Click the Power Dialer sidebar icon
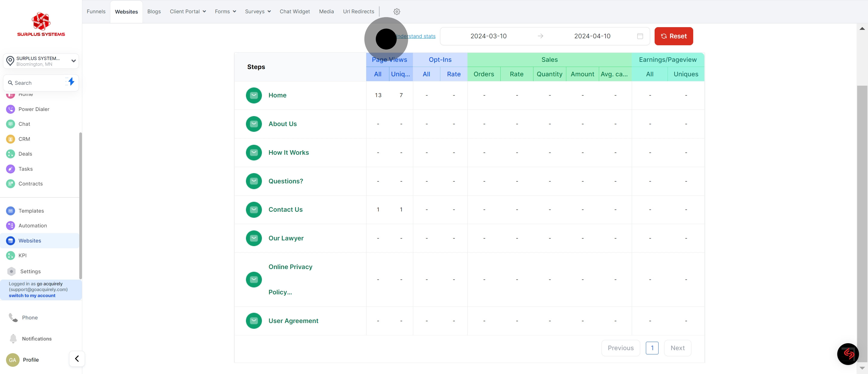This screenshot has width=868, height=374. tap(11, 109)
